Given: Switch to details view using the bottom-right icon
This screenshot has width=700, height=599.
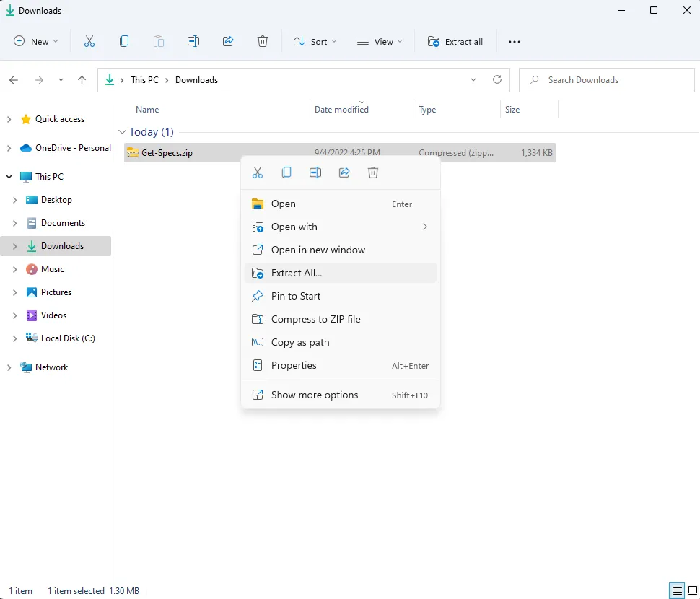Looking at the screenshot, I should click(x=677, y=591).
